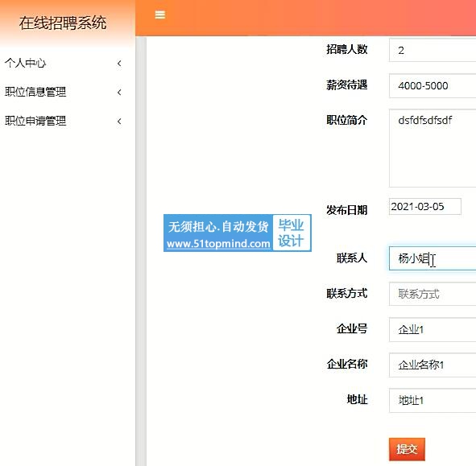Click the 在线招聘系统 title logo

pyautogui.click(x=63, y=23)
